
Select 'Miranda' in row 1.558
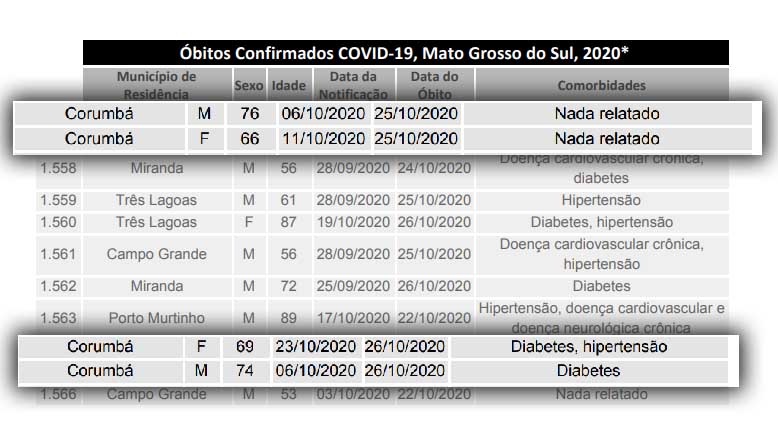click(x=157, y=168)
